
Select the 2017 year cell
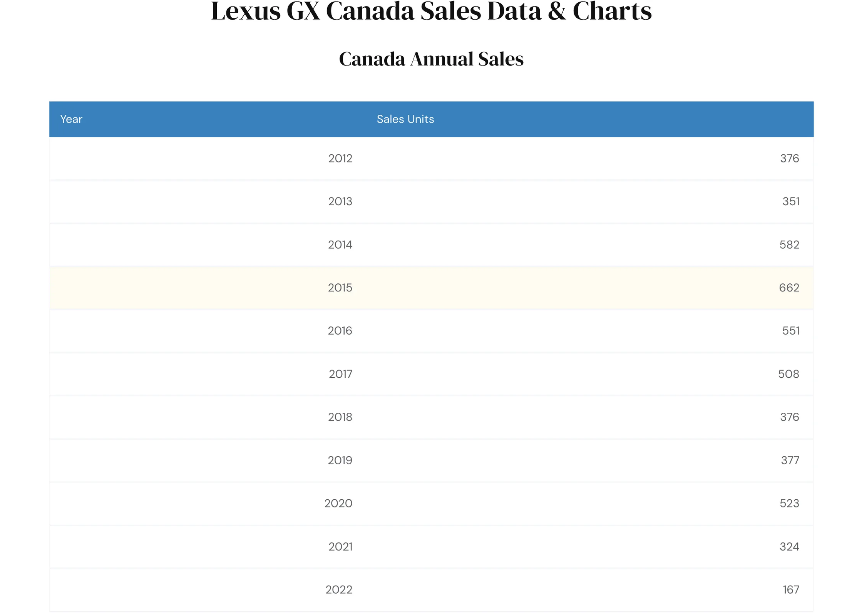tap(340, 374)
